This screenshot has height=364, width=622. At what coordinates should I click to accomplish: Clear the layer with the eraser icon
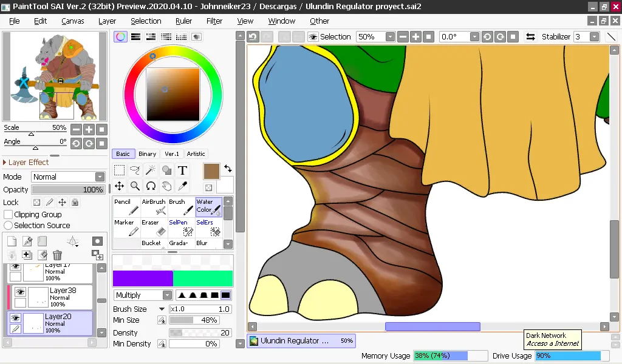43,255
